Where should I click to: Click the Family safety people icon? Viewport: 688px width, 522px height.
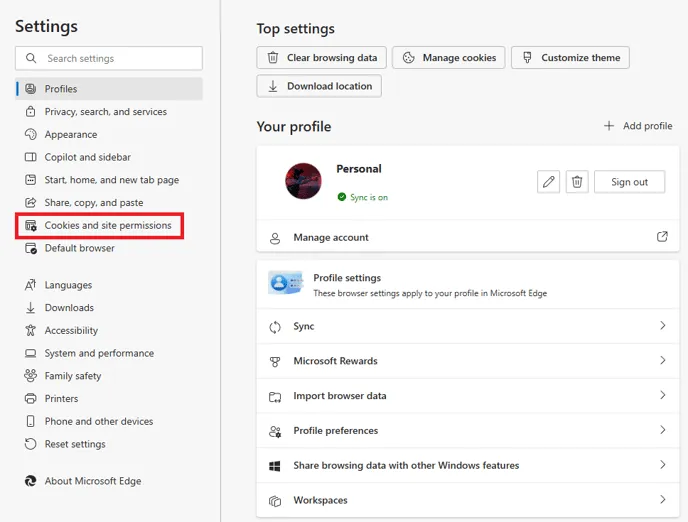click(x=30, y=375)
